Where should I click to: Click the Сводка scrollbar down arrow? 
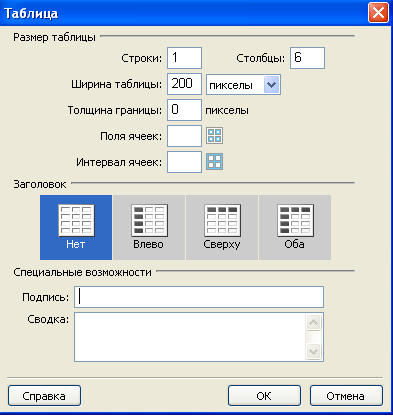click(314, 351)
